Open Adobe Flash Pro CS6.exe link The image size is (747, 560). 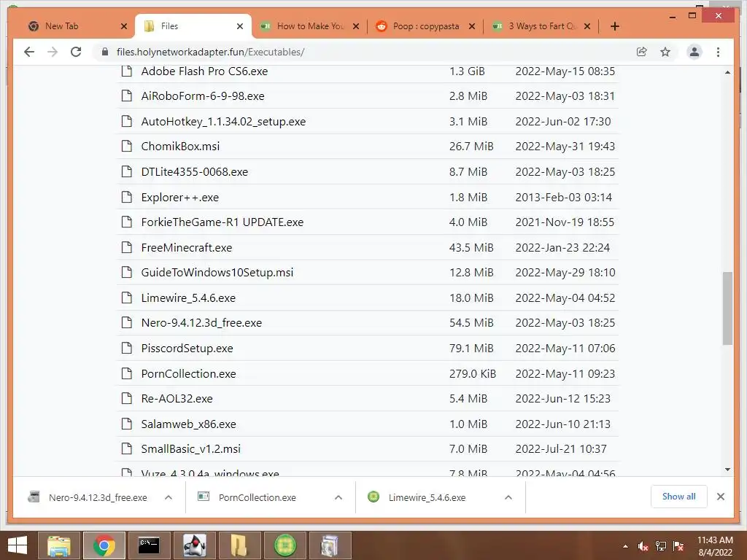tap(204, 71)
